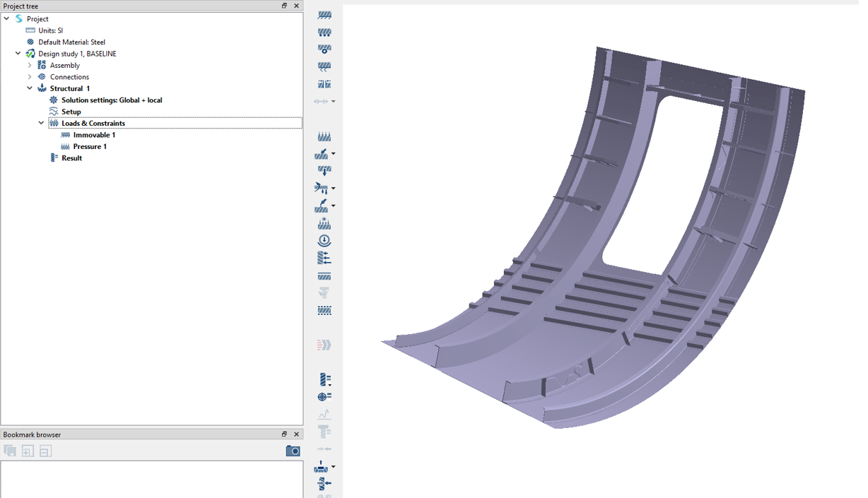Select the Result item in the tree

(71, 158)
